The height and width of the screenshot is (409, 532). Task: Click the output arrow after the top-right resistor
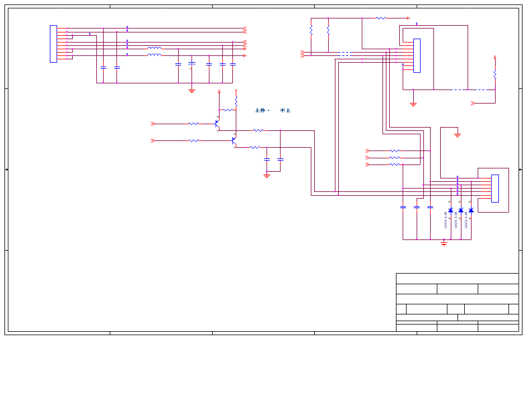click(x=408, y=18)
